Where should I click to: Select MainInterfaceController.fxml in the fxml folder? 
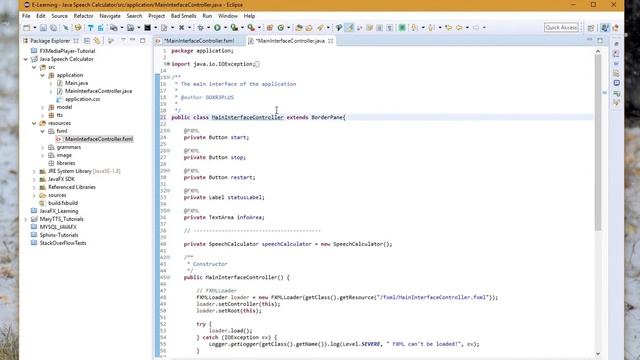click(x=99, y=139)
